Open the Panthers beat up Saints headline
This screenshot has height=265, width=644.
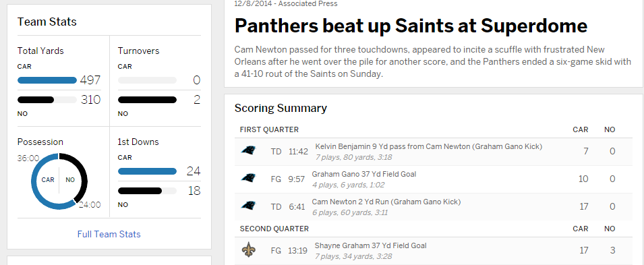pyautogui.click(x=411, y=26)
